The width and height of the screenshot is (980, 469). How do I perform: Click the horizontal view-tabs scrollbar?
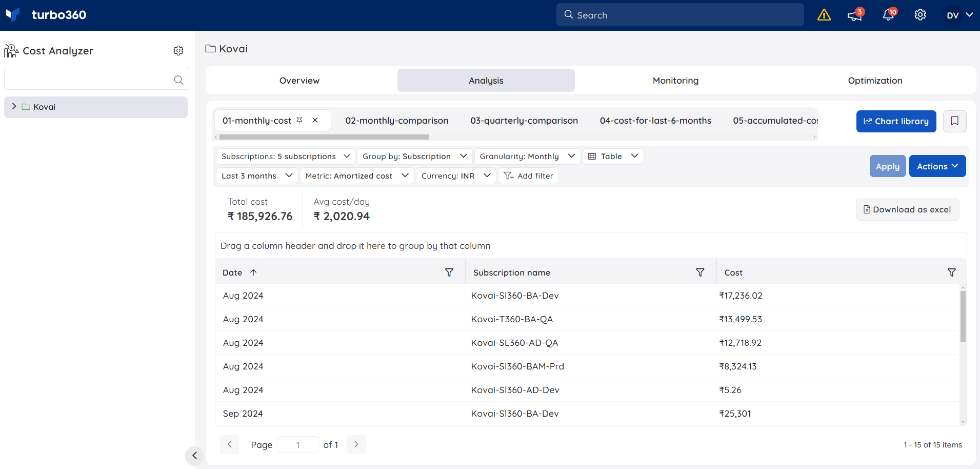point(324,137)
